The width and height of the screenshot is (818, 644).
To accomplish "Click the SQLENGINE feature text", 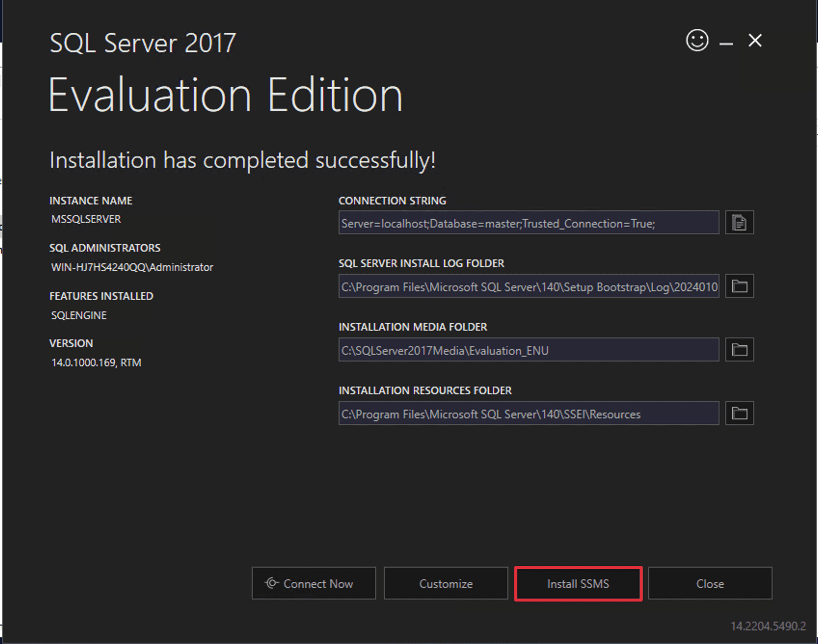I will point(79,315).
